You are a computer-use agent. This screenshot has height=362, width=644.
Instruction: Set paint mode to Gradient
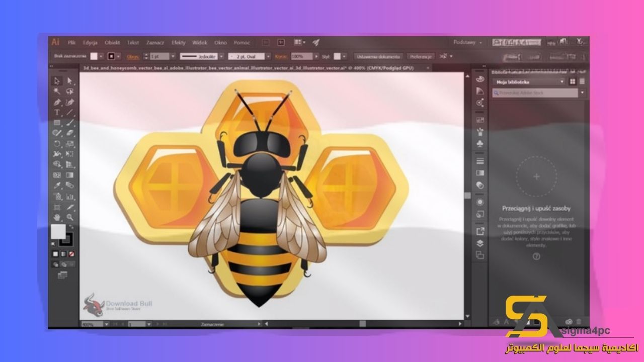coord(63,254)
